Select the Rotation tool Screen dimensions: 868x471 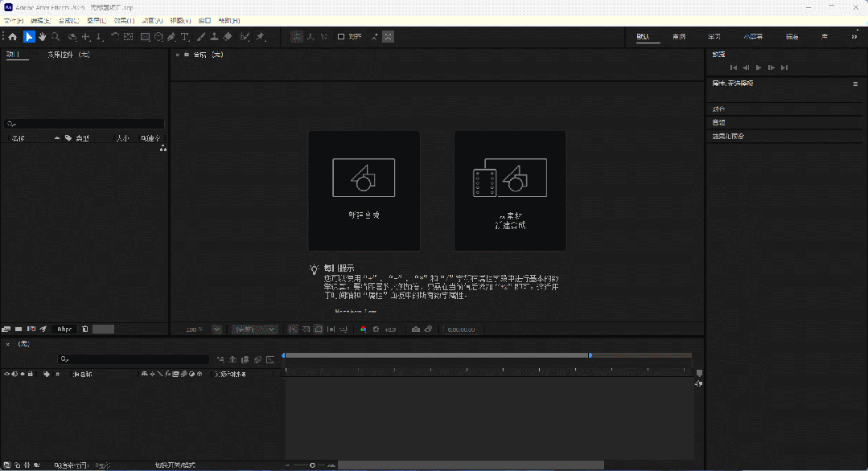tap(114, 37)
